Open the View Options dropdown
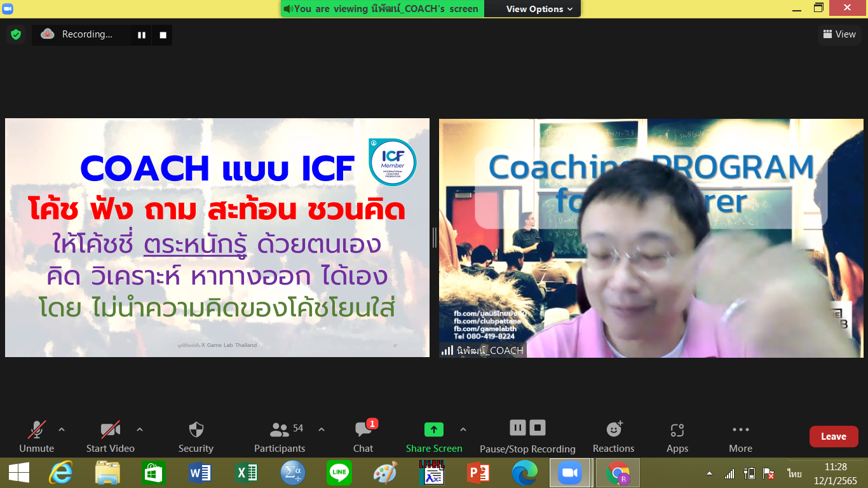The image size is (868, 488). [x=539, y=9]
